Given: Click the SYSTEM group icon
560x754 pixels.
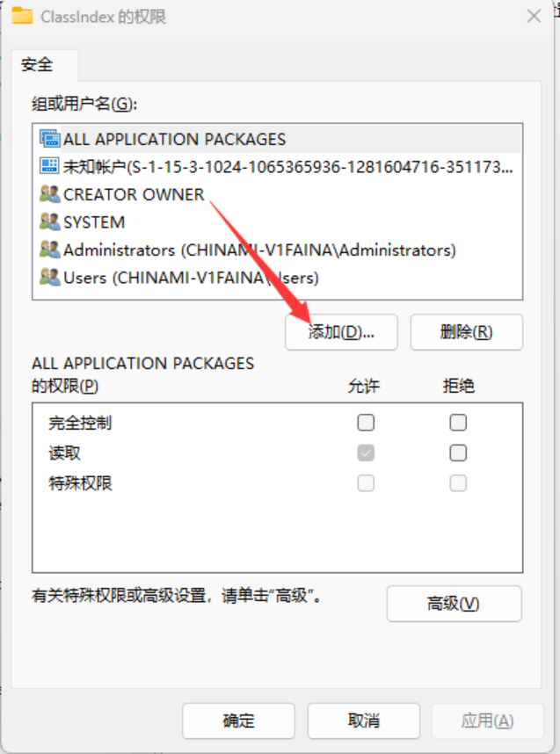Looking at the screenshot, I should tap(49, 222).
